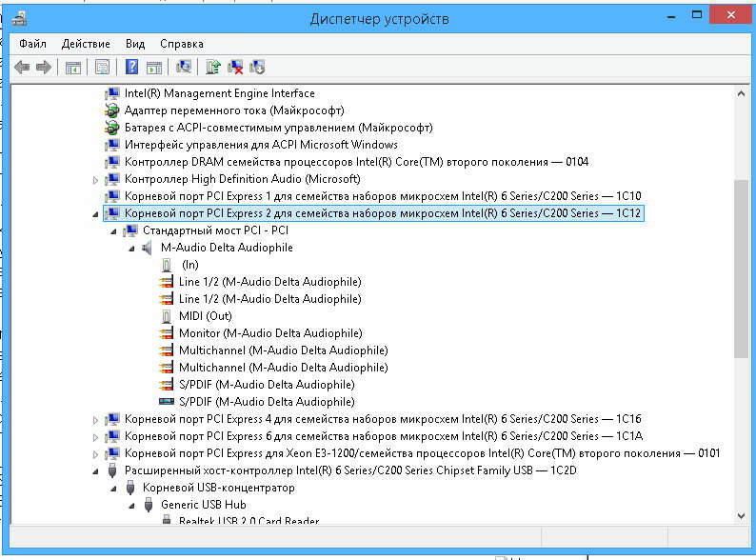Image resolution: width=756 pixels, height=560 pixels.
Task: Maximize the Диспетчер устройств window
Action: coord(697,15)
